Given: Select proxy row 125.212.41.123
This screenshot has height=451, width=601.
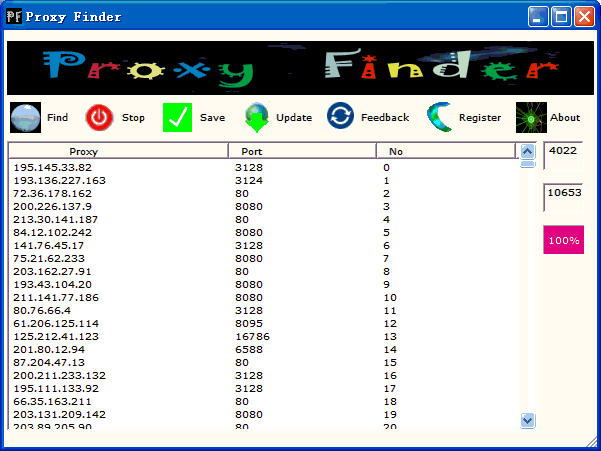Looking at the screenshot, I should pyautogui.click(x=56, y=337).
